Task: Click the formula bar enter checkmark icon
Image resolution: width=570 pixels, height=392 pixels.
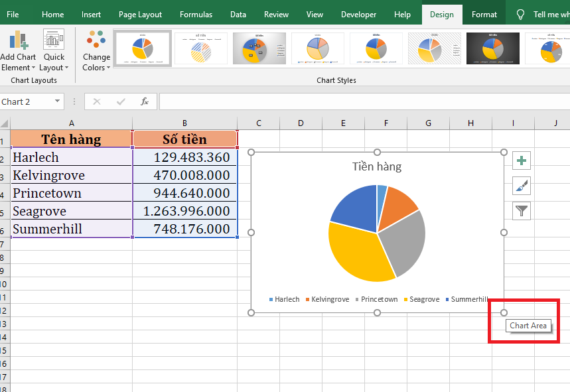Action: coord(121,101)
